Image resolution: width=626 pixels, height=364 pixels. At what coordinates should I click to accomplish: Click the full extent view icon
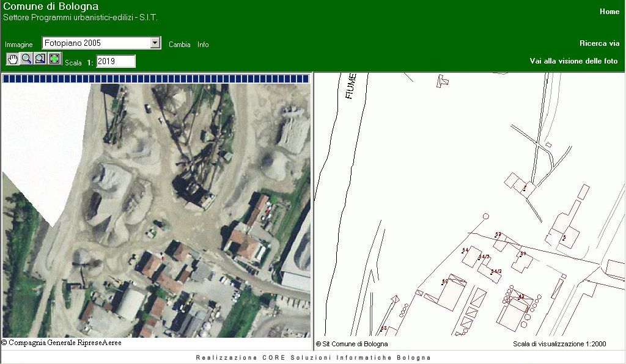pos(55,59)
